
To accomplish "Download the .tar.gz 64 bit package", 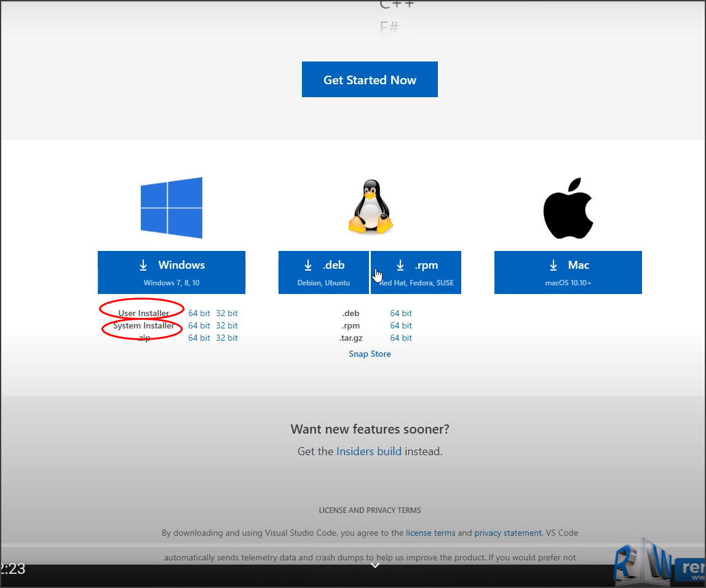I will [x=401, y=338].
